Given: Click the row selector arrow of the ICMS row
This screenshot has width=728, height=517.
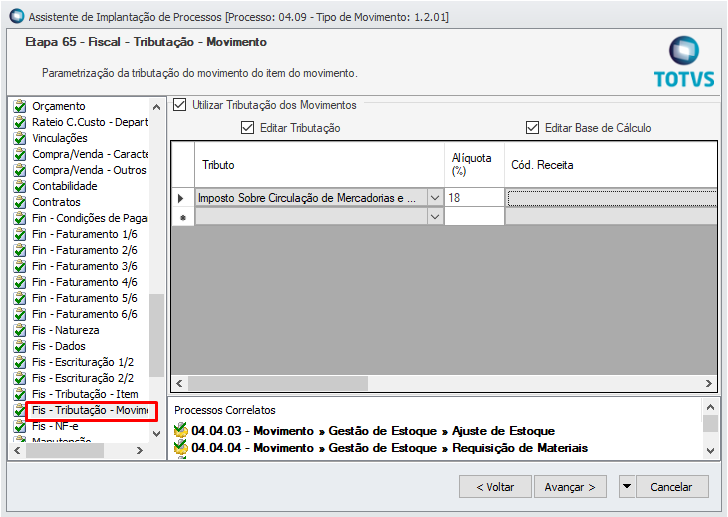Looking at the screenshot, I should (182, 198).
